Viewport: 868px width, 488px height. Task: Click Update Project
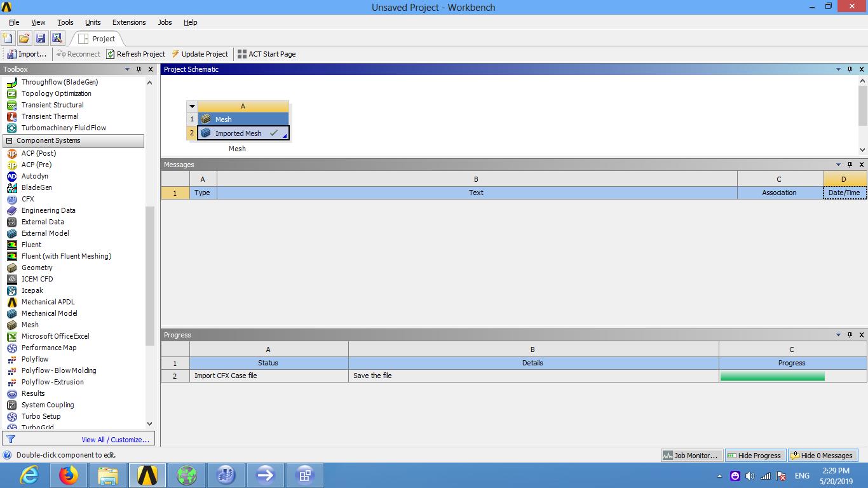(200, 54)
